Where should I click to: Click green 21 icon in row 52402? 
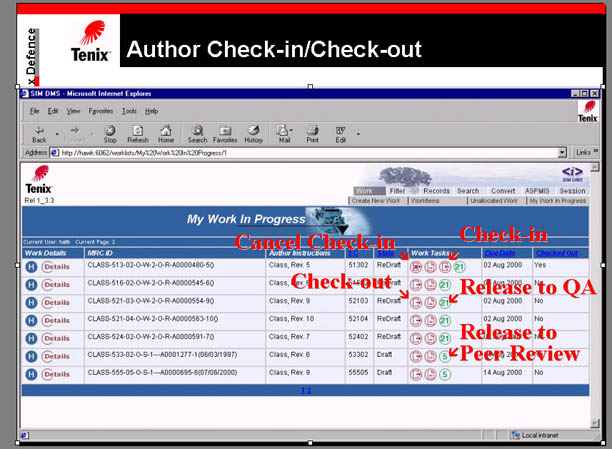tap(445, 339)
